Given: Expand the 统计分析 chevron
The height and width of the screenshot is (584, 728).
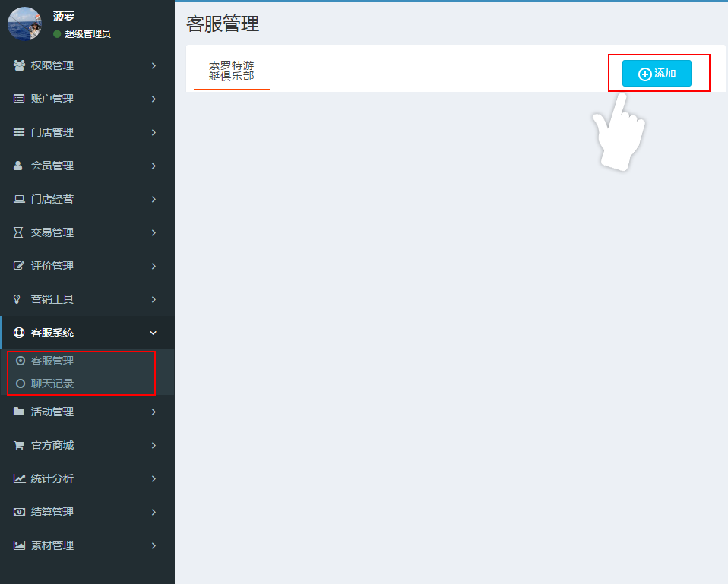Looking at the screenshot, I should [x=154, y=478].
